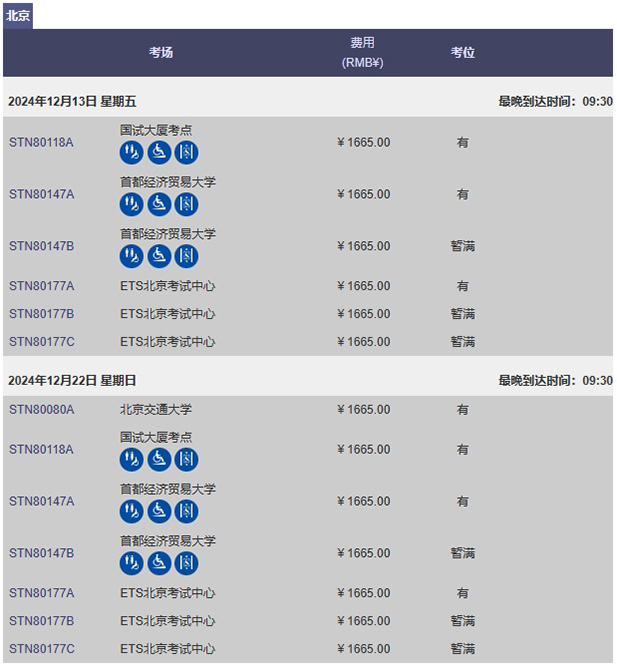This screenshot has width=617, height=667.
Task: Click 有 seat status for STN80177A on December 22
Action: click(x=463, y=593)
